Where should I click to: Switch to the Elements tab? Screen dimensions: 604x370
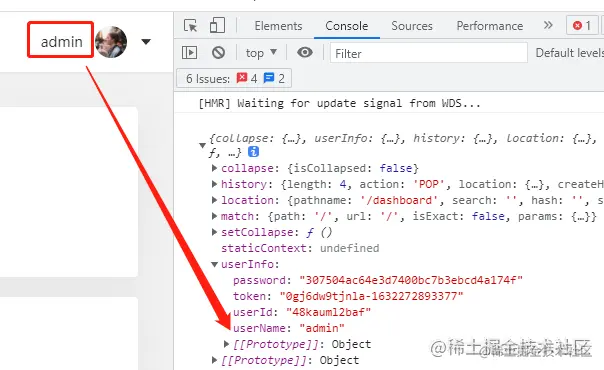[278, 26]
